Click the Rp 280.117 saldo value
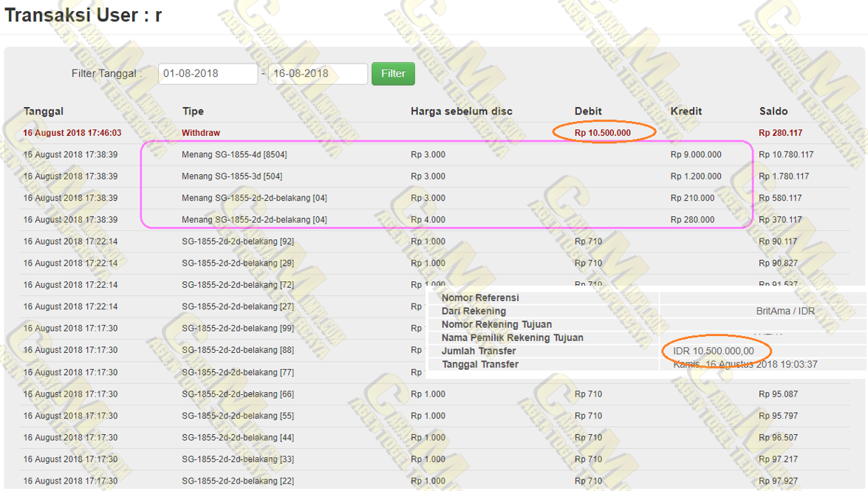 pyautogui.click(x=780, y=133)
